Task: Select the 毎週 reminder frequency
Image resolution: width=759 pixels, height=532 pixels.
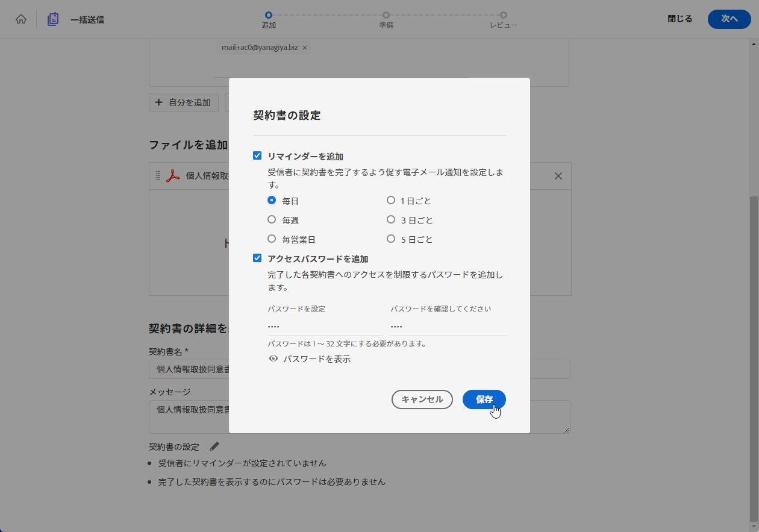Action: 272,219
